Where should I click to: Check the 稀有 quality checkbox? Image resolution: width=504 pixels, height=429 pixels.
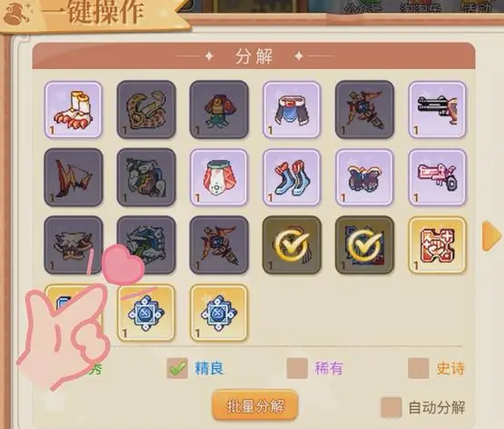click(297, 368)
